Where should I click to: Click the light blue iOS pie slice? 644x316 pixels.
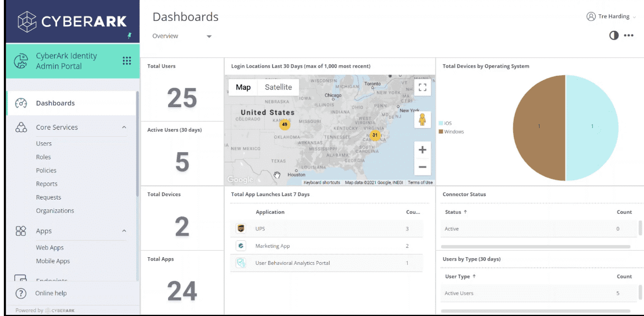click(x=592, y=127)
